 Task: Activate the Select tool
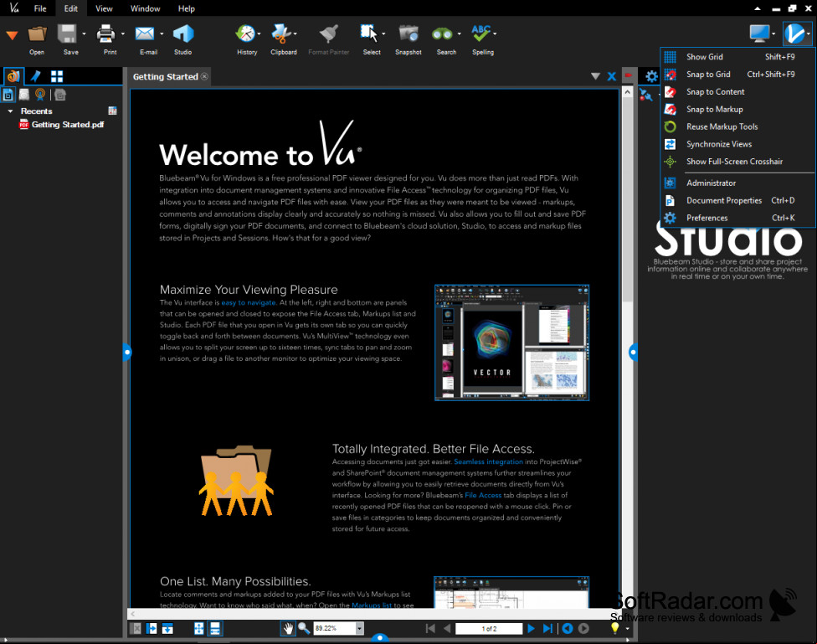coord(369,33)
